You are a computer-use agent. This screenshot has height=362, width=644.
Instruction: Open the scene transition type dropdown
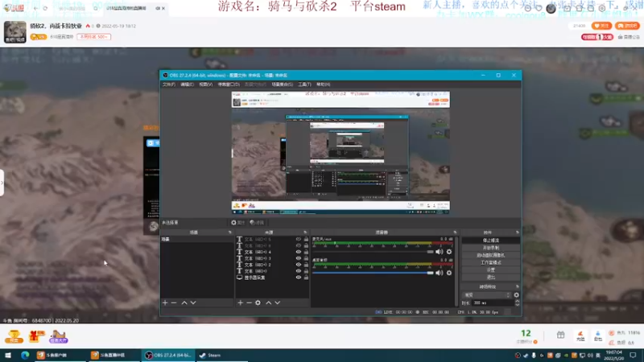487,294
